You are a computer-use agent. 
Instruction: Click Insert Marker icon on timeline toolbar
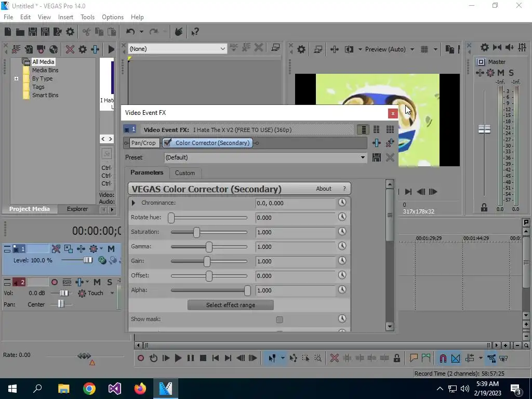[x=414, y=358]
